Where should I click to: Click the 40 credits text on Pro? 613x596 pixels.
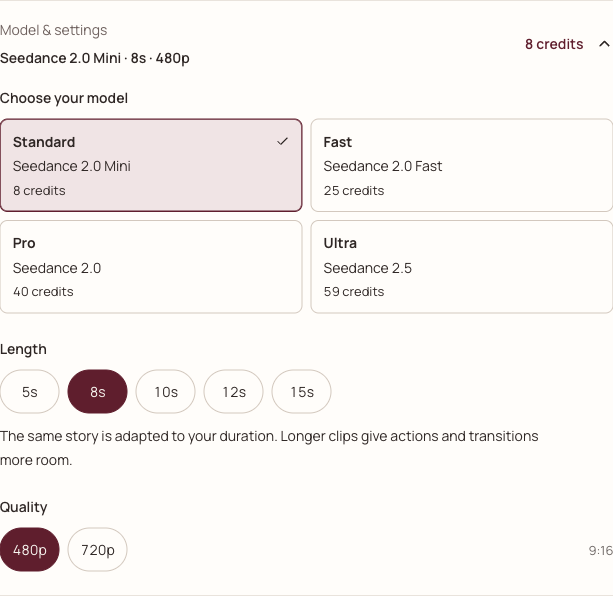(43, 292)
